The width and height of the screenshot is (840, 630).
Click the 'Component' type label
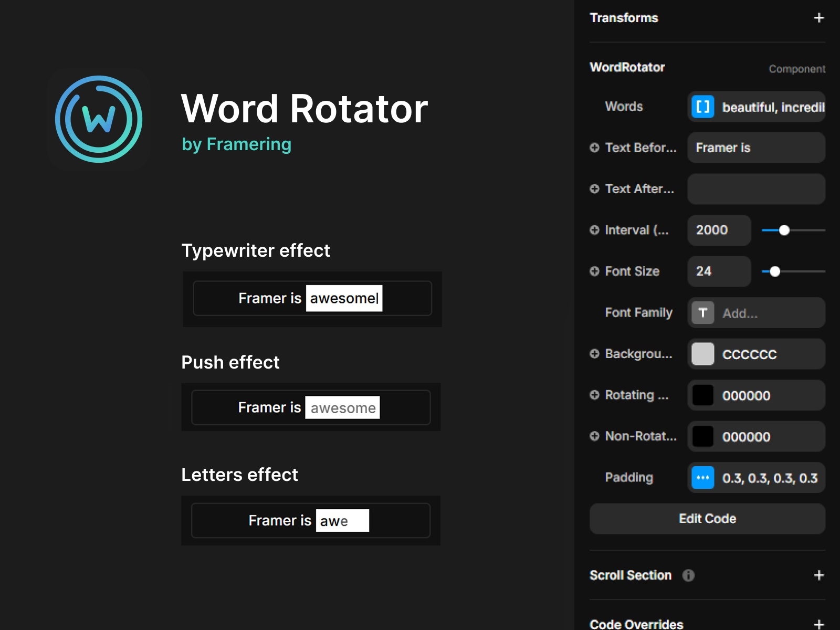797,69
